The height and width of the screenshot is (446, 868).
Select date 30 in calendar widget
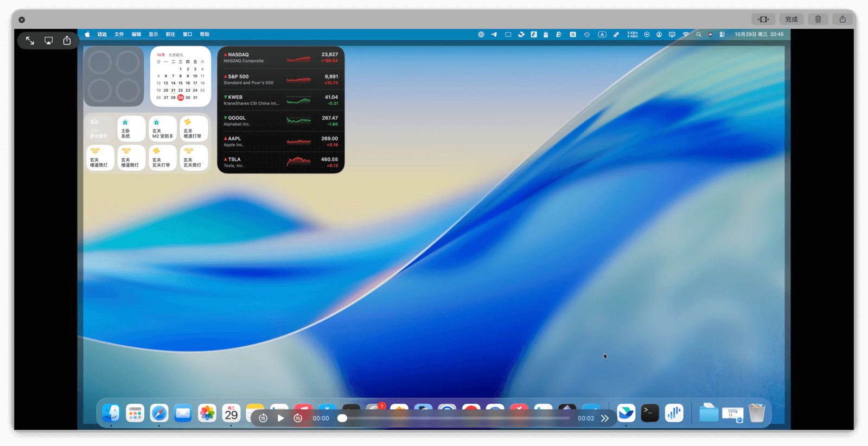pos(188,98)
